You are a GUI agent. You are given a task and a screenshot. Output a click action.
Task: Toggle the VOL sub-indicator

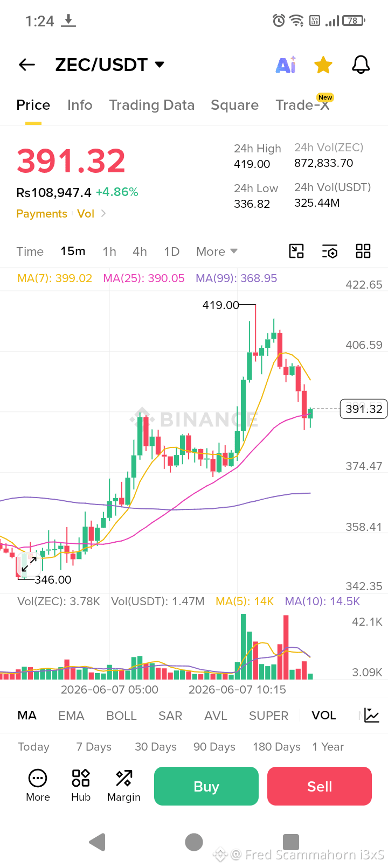[x=323, y=716]
